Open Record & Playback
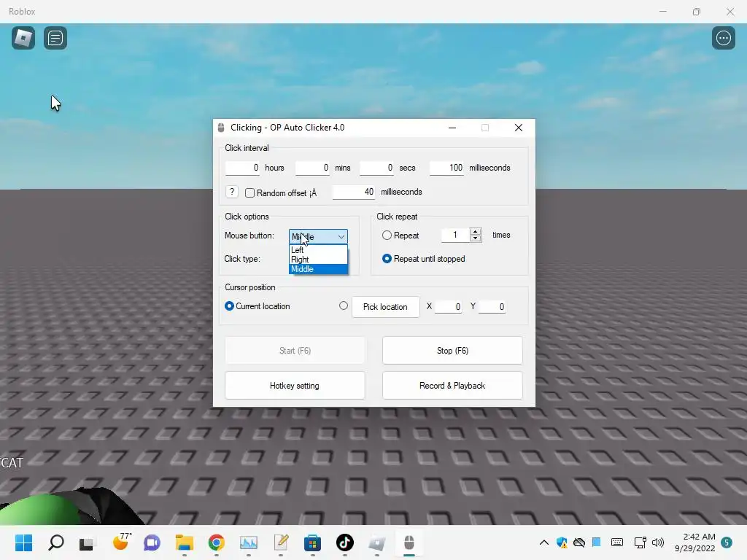Image resolution: width=747 pixels, height=560 pixels. pyautogui.click(x=452, y=386)
